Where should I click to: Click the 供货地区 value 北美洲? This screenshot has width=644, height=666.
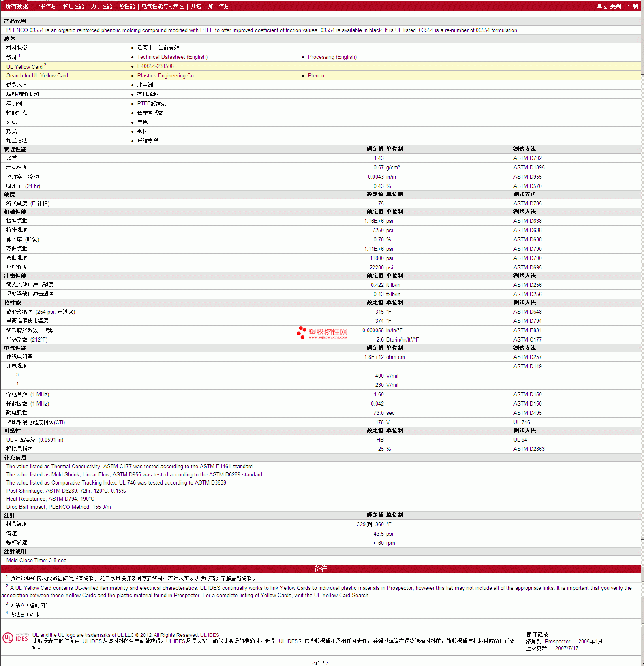[145, 85]
